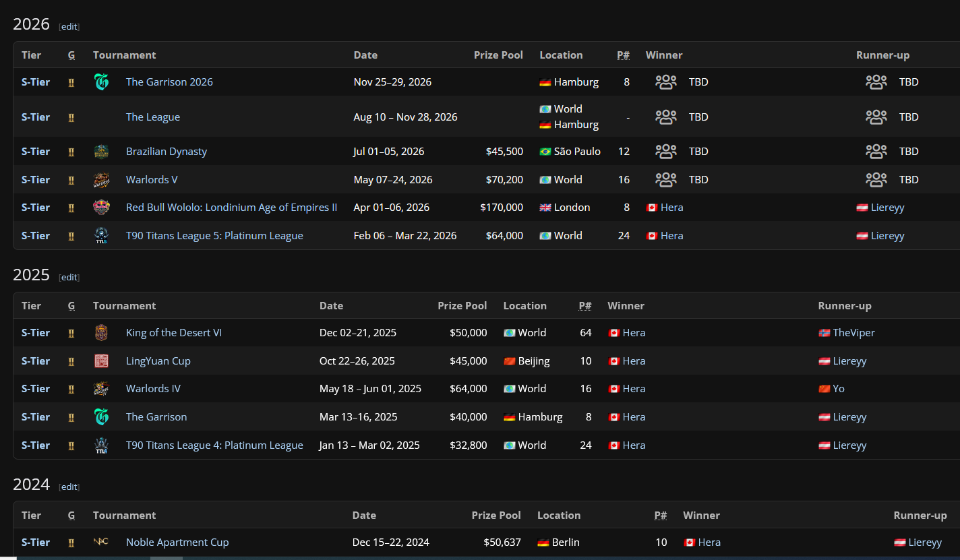Open Liereyy's page from the LingYuan Cup row
Viewport: 960px width, 560px height.
(x=850, y=361)
